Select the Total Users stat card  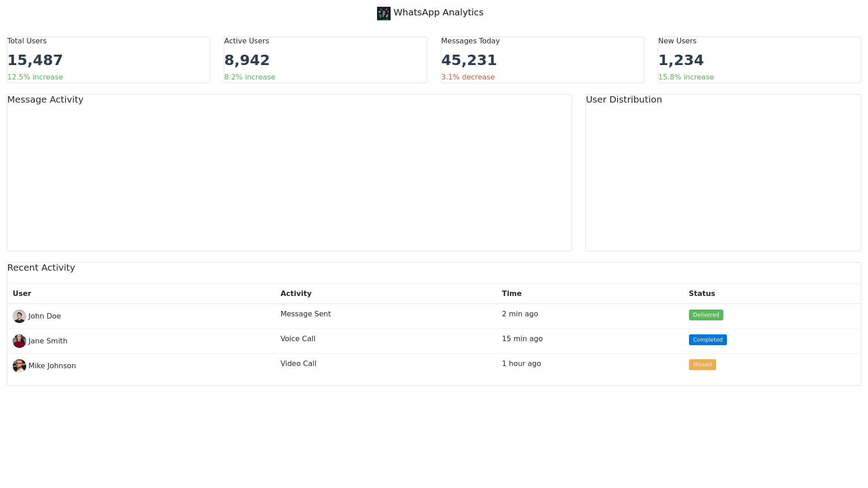tap(108, 60)
